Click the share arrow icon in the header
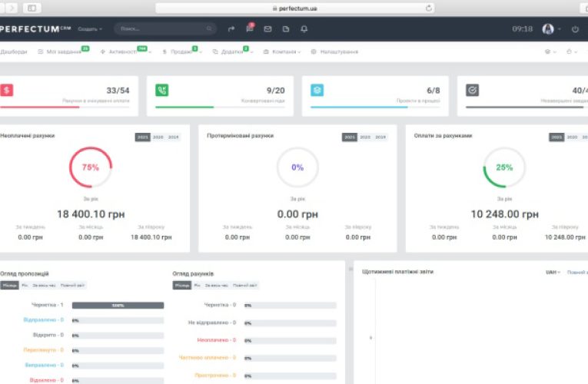 click(231, 29)
